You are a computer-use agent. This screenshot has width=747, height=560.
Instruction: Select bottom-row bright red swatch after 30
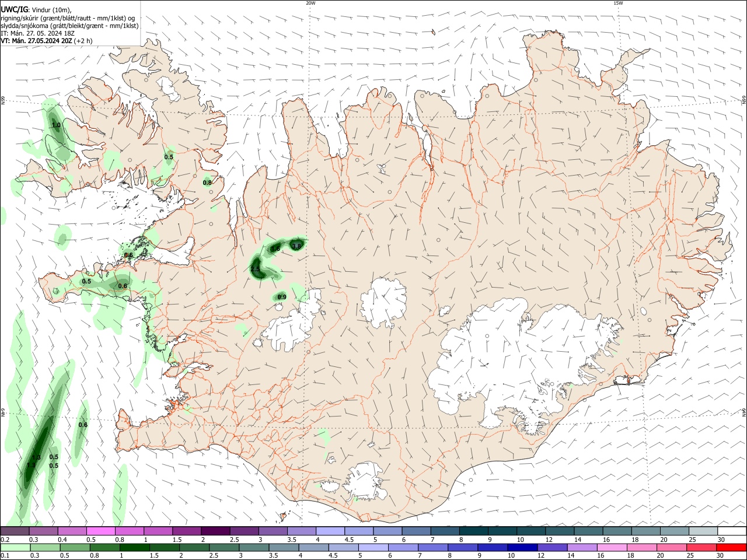pos(731,547)
